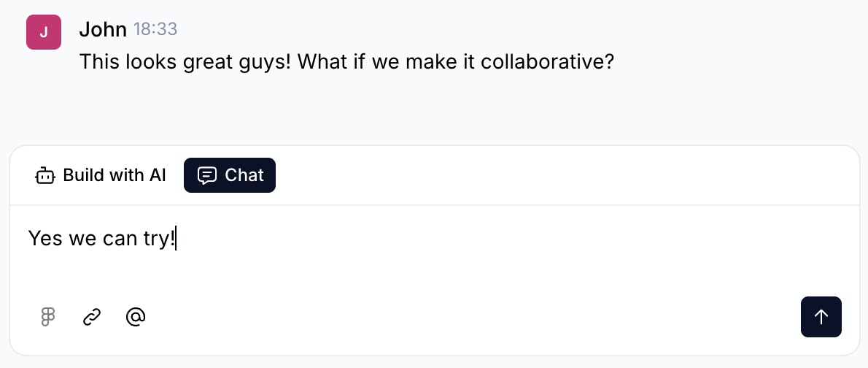Click the speech bubble icon in Chat tab
Screen dimensions: 868x368
207,175
